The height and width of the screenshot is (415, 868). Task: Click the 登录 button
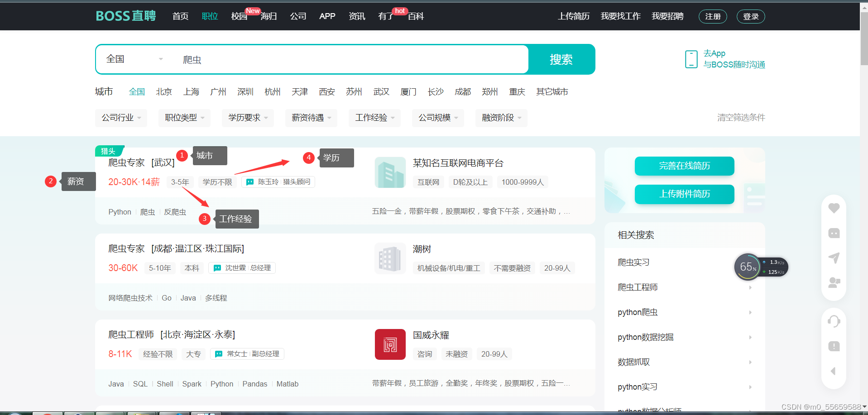[x=751, y=16]
